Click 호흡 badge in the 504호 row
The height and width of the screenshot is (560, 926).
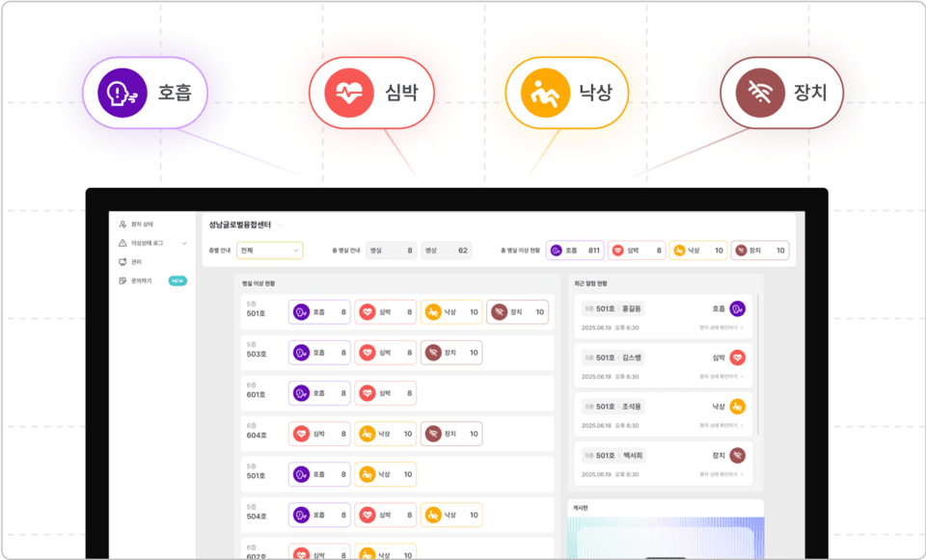319,515
